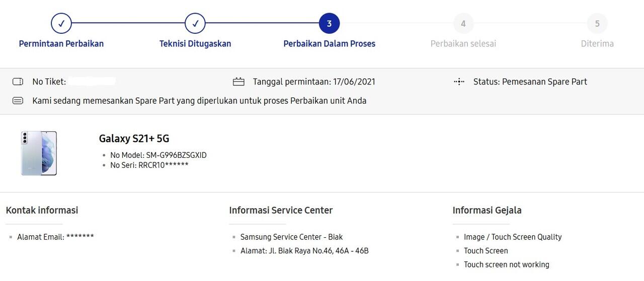Select step 3 circle, Perbaikan Dalam Proses
This screenshot has width=644, height=281.
pos(329,23)
